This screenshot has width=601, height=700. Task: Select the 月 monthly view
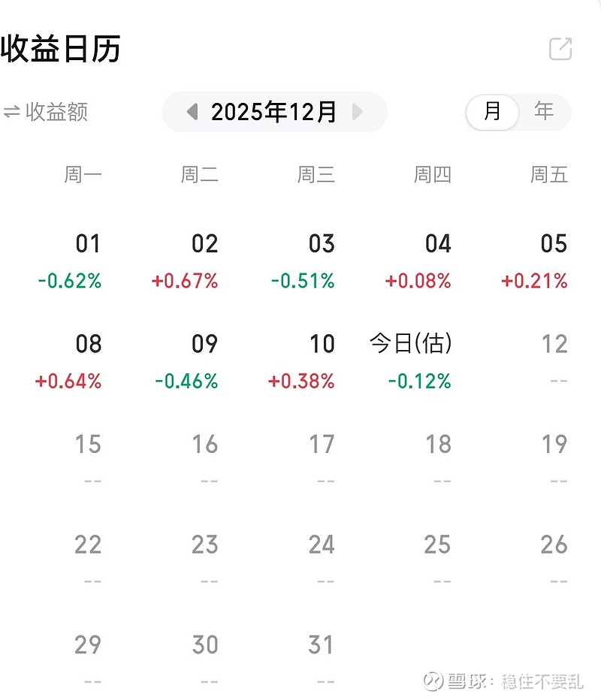coord(492,112)
